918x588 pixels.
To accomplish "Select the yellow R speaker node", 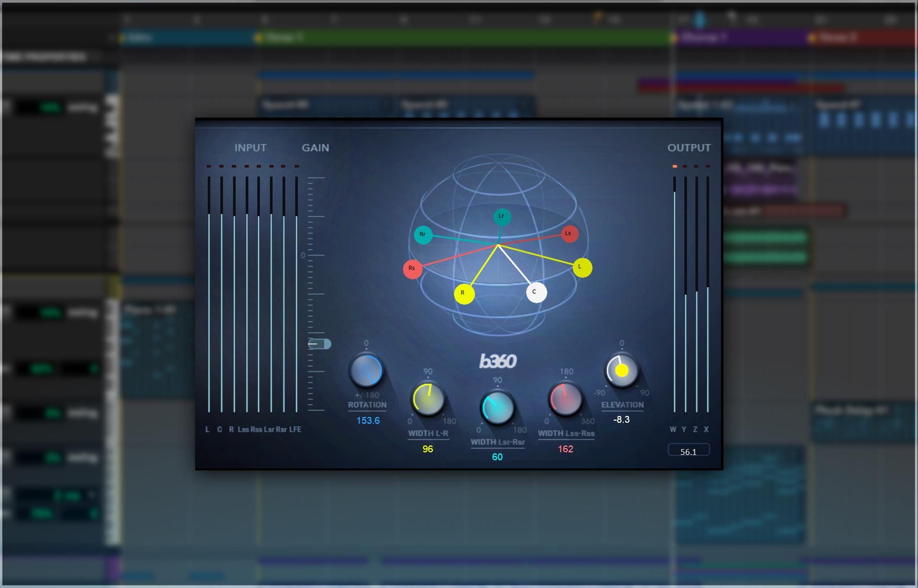I will click(x=464, y=294).
